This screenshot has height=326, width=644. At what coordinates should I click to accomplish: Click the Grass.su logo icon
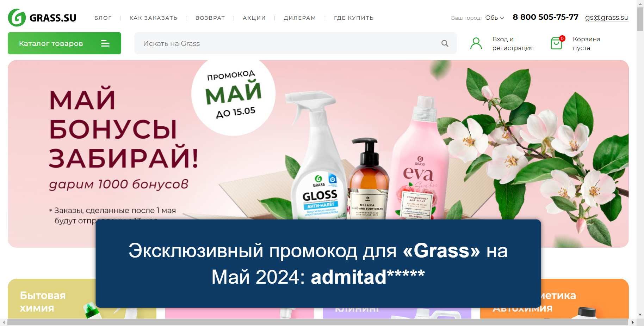17,18
